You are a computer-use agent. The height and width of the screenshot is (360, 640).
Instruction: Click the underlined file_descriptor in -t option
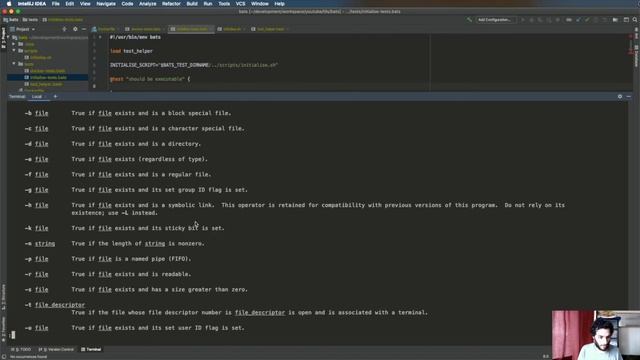(60, 305)
